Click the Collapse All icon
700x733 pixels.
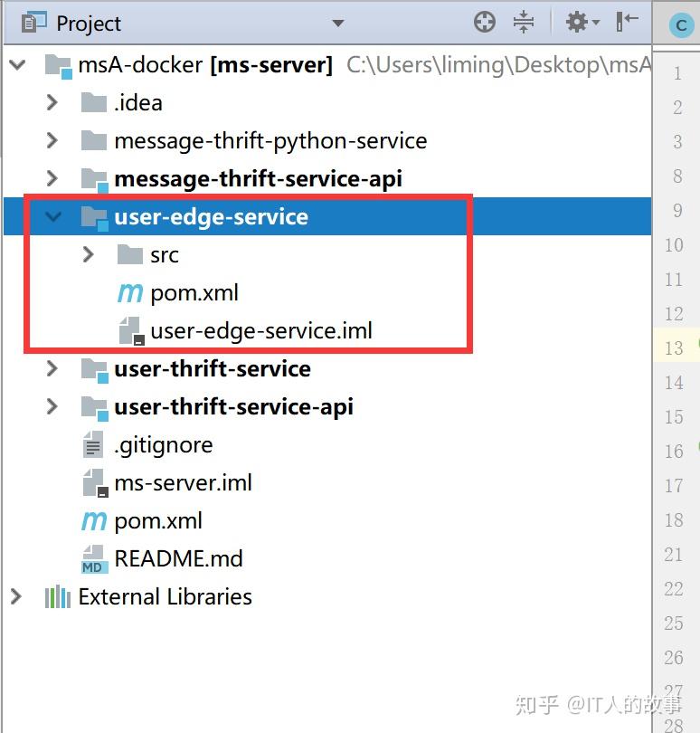tap(525, 21)
